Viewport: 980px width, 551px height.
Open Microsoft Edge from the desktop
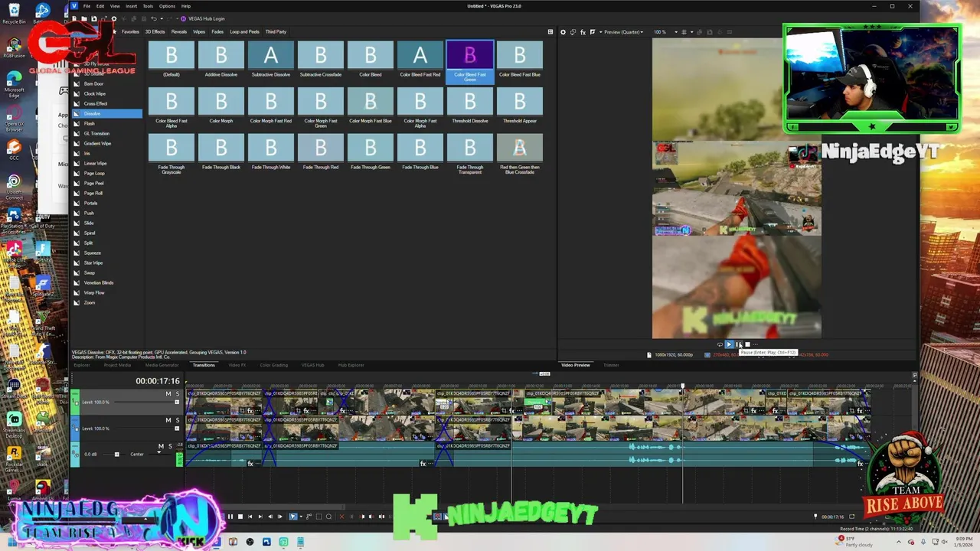tap(14, 84)
